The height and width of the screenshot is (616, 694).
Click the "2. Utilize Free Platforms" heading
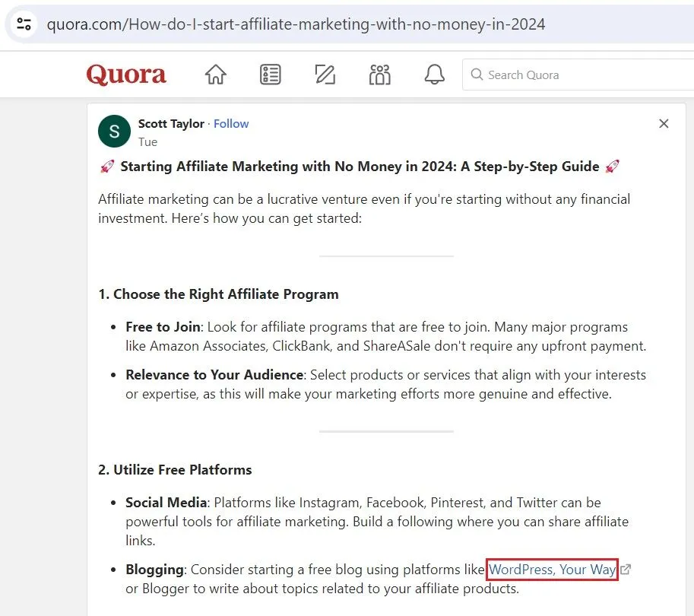coord(175,470)
